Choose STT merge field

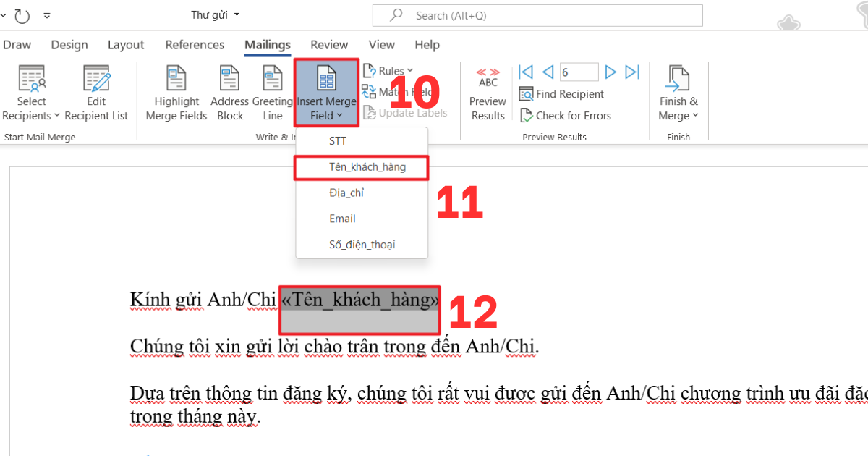tap(362, 141)
